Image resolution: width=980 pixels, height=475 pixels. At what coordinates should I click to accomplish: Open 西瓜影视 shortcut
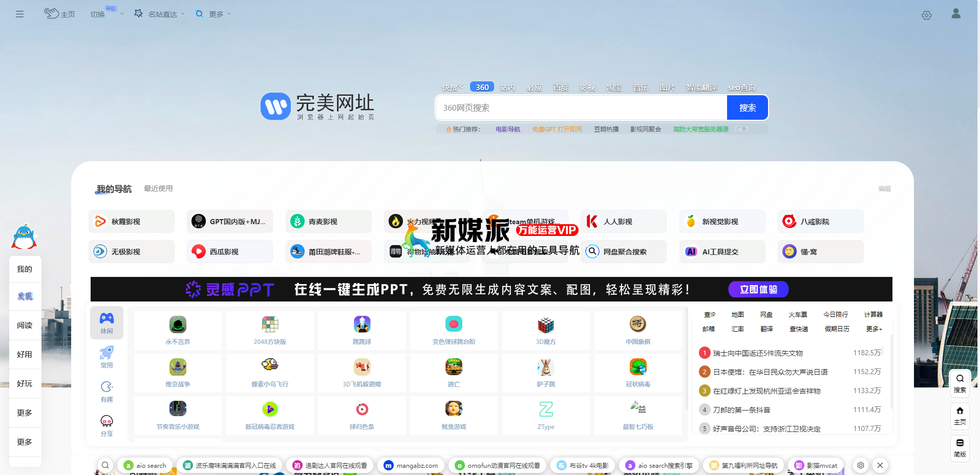click(230, 251)
